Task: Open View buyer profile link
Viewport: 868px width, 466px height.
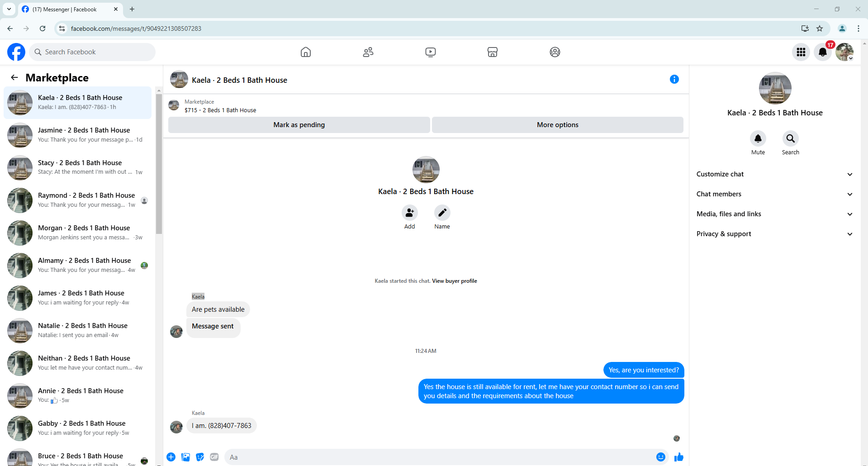Action: [x=455, y=281]
